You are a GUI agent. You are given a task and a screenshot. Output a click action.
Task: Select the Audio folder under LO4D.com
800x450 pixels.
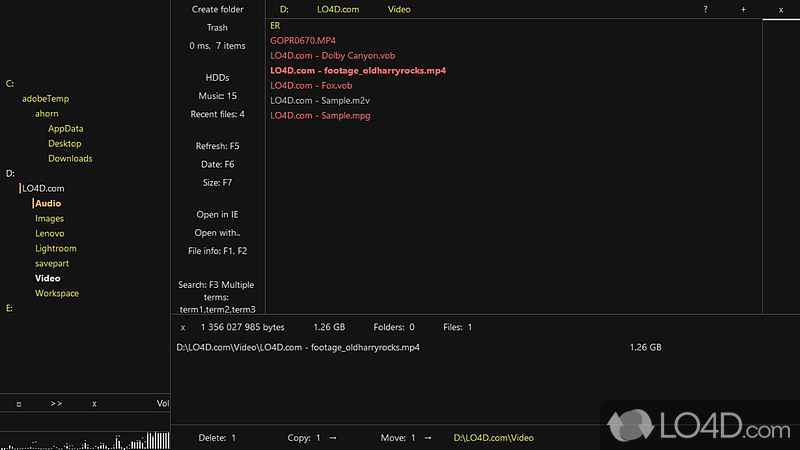(x=48, y=204)
